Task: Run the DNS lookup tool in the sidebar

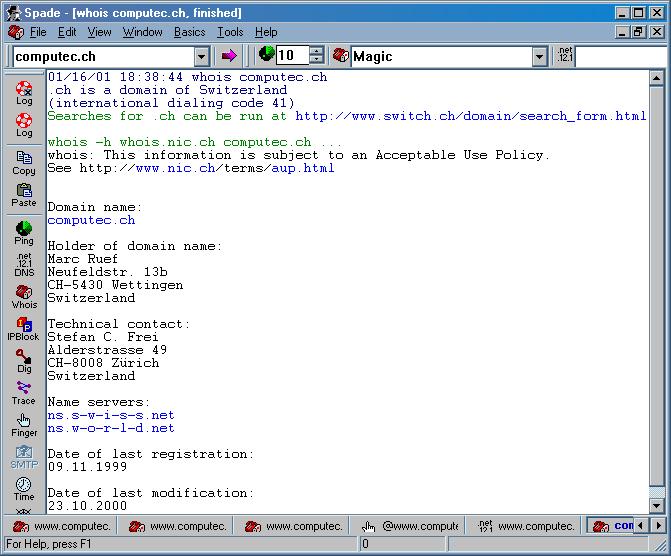Action: pyautogui.click(x=24, y=265)
